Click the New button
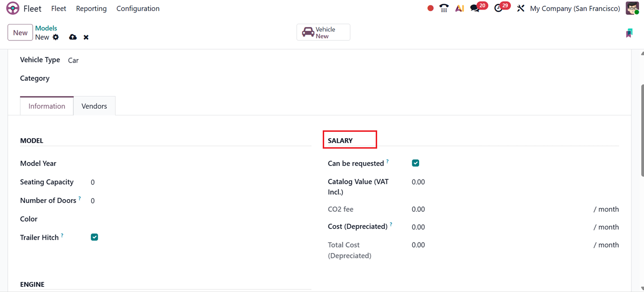The image size is (644, 292). coord(20,33)
